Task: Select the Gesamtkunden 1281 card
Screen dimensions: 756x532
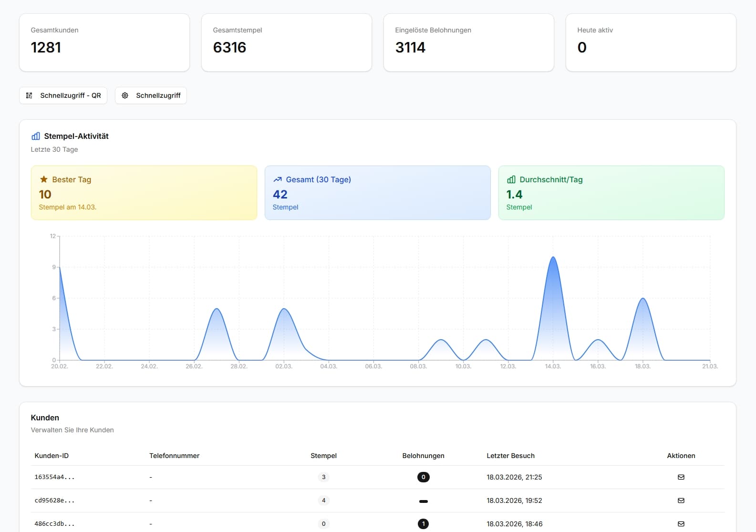Action: pyautogui.click(x=104, y=42)
